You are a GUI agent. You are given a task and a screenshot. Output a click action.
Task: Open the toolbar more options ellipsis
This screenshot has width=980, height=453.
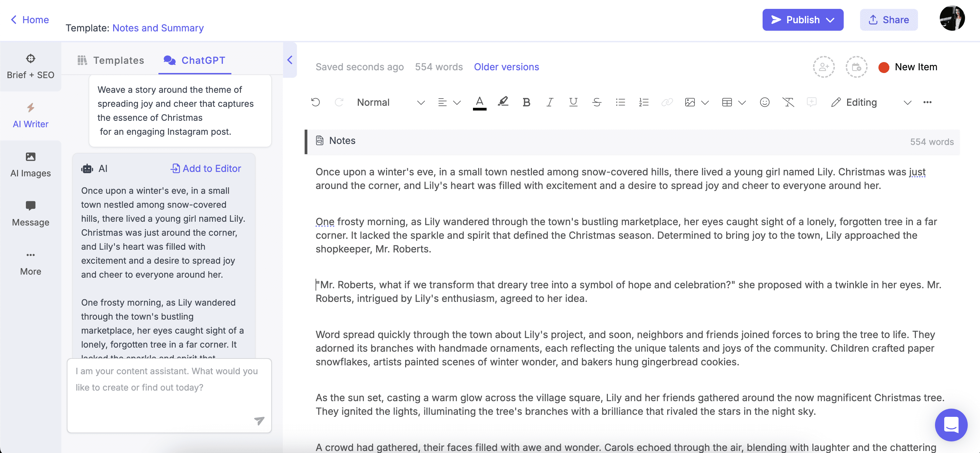927,102
